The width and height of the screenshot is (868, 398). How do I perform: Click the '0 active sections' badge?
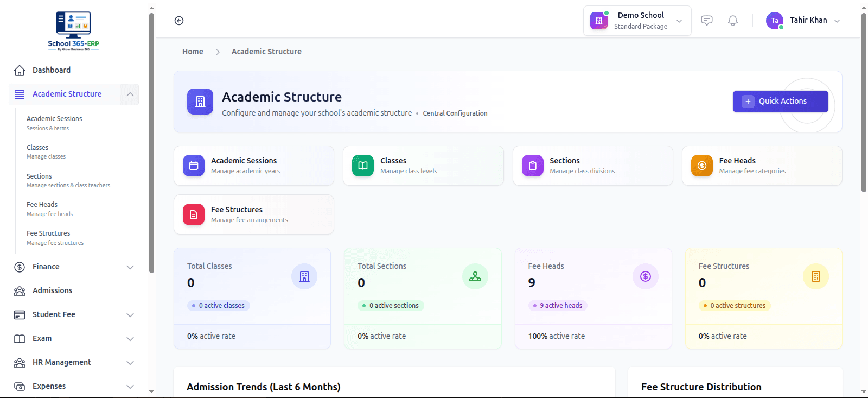(391, 306)
